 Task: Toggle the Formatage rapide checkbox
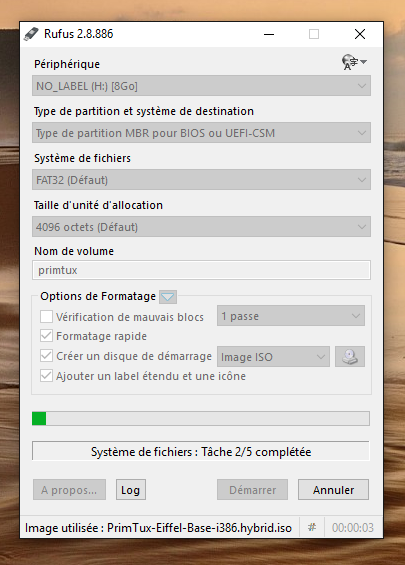click(46, 336)
